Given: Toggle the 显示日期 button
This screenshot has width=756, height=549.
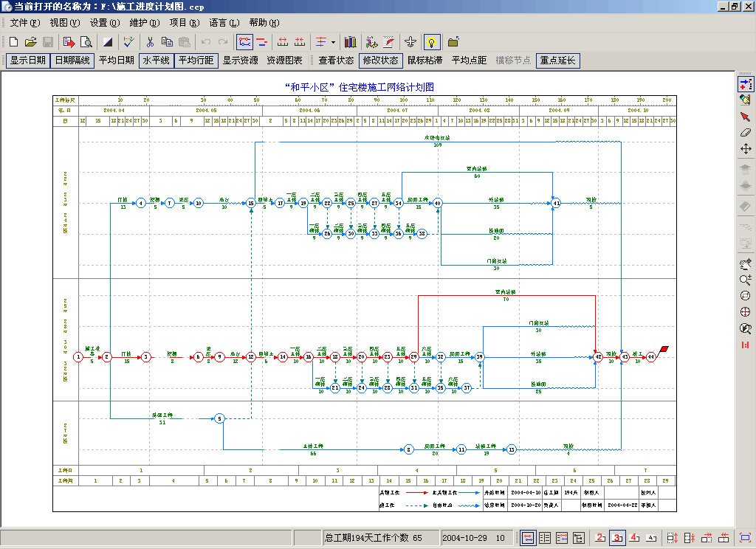Looking at the screenshot, I should (x=28, y=61).
